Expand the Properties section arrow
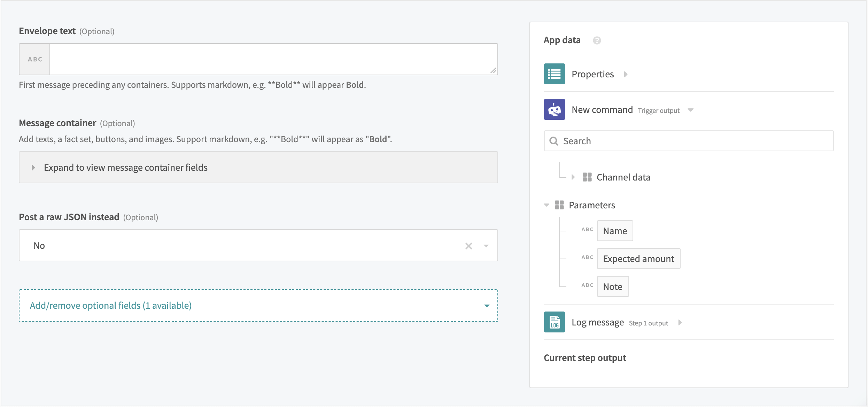This screenshot has width=868, height=407. [626, 74]
